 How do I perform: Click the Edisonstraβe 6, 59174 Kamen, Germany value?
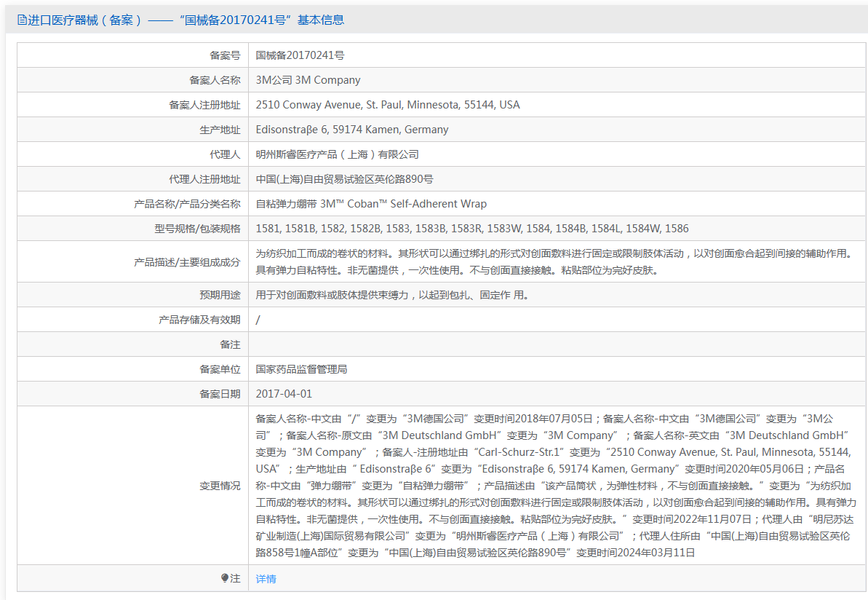point(352,130)
